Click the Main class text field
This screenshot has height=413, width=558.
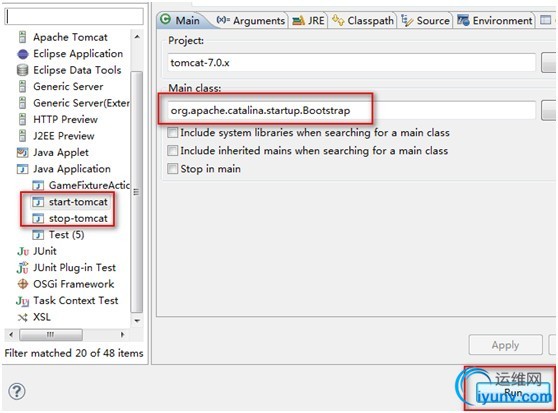[x=352, y=111]
